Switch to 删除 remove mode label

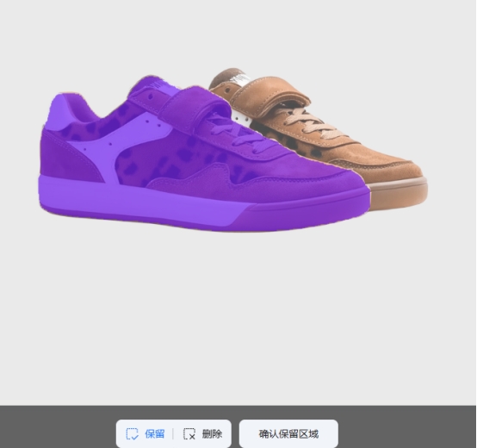[x=212, y=433]
